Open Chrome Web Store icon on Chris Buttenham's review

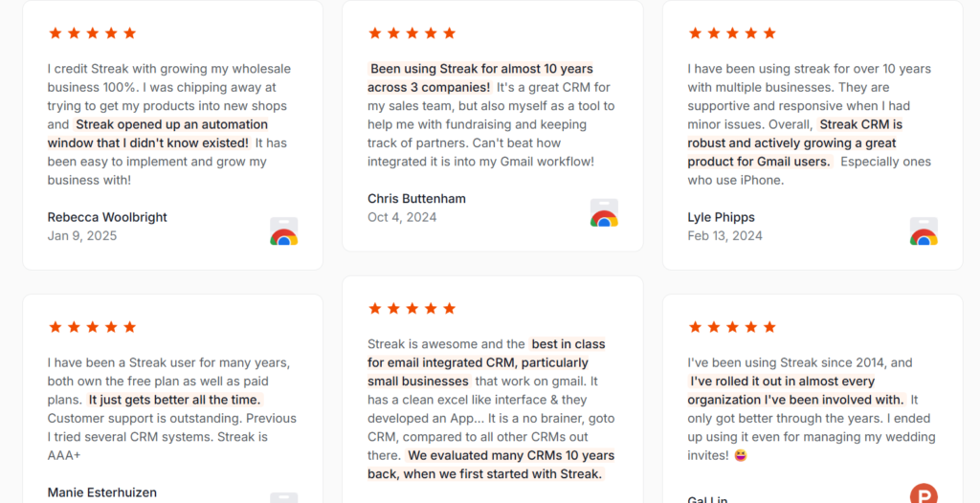tap(604, 212)
